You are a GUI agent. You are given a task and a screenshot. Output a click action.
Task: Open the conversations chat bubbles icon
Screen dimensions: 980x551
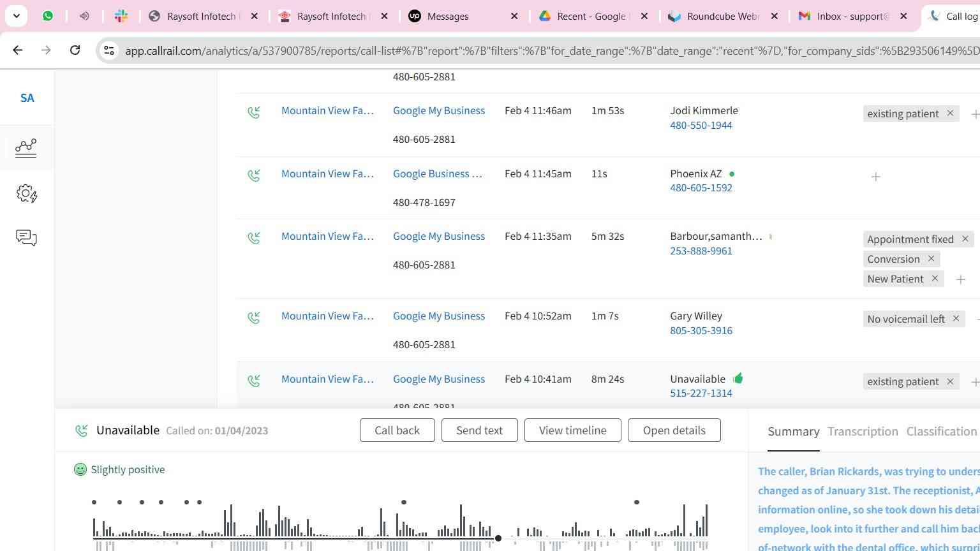(26, 239)
